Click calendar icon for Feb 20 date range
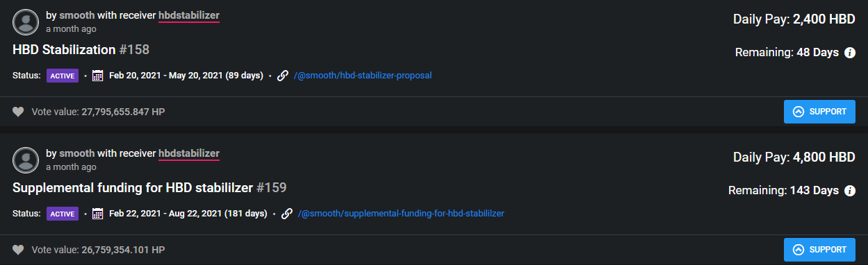The image size is (868, 265). [x=98, y=76]
